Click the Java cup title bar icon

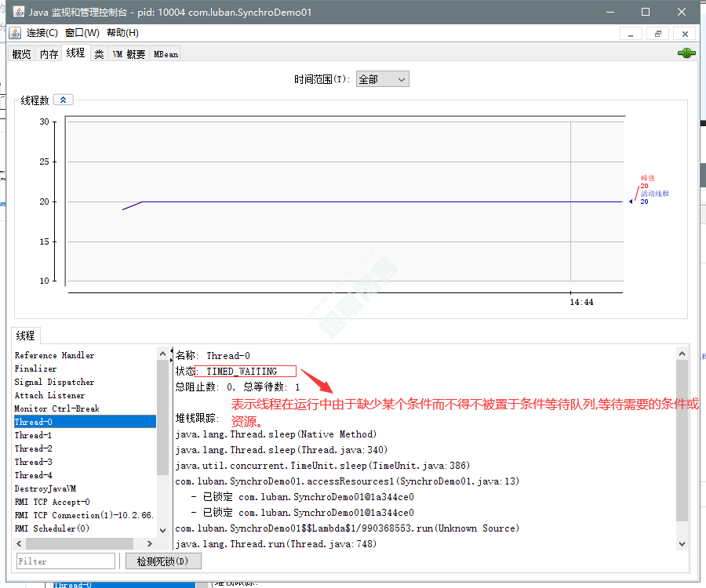(x=17, y=12)
